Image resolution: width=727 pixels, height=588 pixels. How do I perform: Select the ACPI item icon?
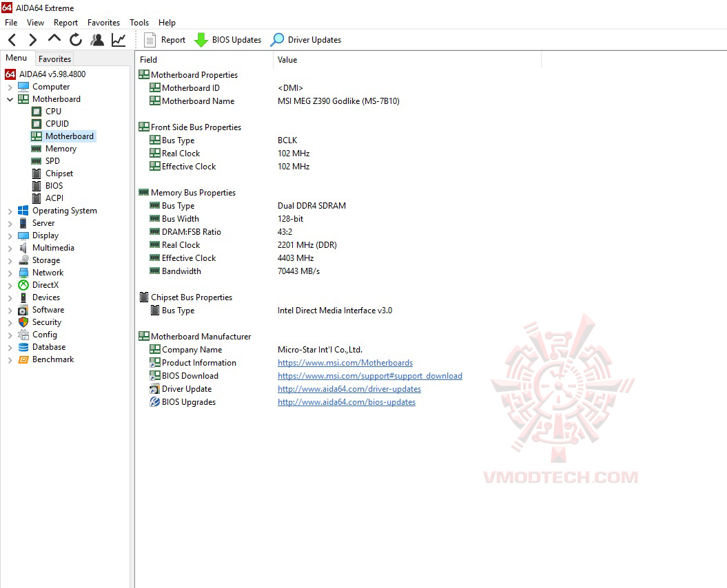(37, 198)
